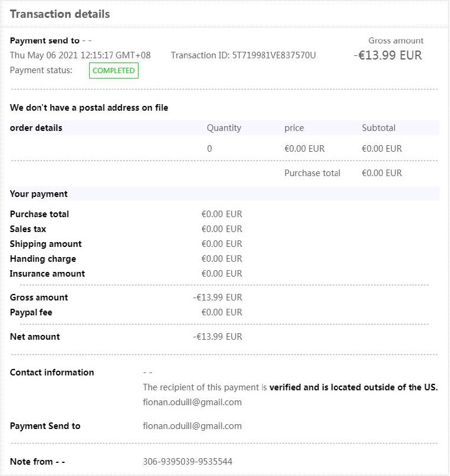Click the Quantity column header
Screen dimensions: 450x476
tap(224, 128)
